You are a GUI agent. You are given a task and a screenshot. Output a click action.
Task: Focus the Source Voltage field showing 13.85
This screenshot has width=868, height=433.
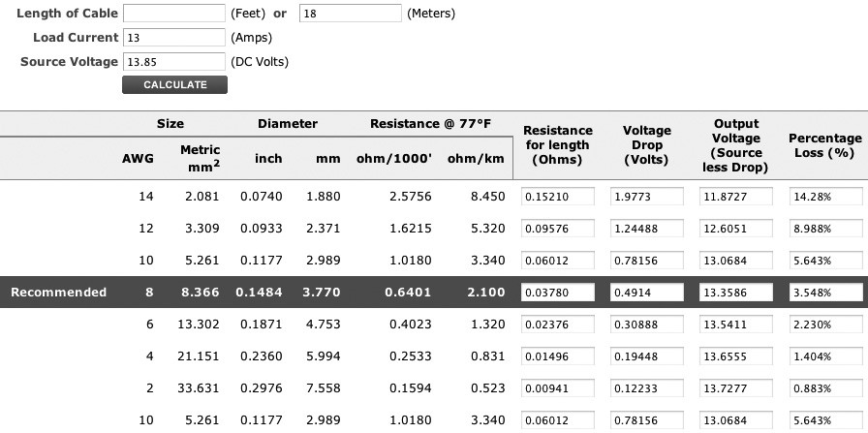tap(173, 61)
